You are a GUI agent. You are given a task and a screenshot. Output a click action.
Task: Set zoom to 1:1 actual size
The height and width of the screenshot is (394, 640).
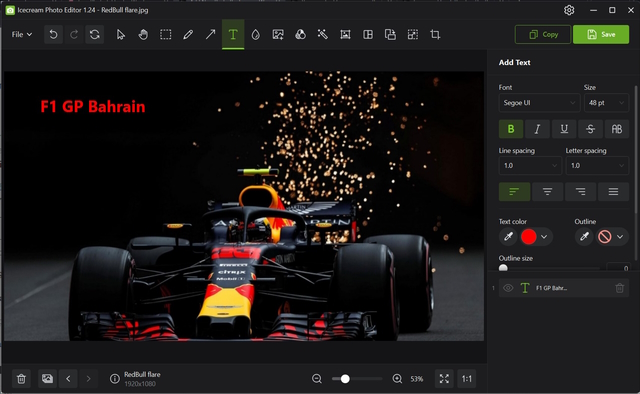point(467,379)
